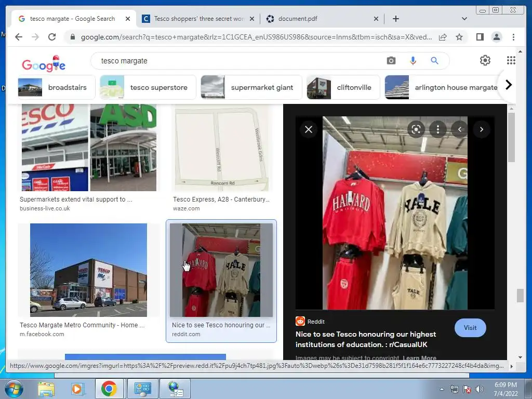Expand the tab search dropdown
The image size is (532, 399).
(x=464, y=19)
